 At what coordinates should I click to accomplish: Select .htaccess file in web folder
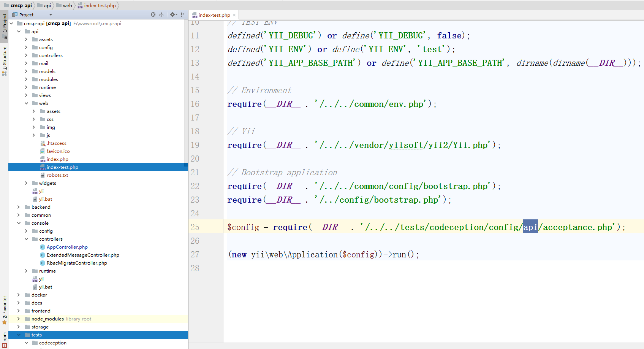click(56, 143)
